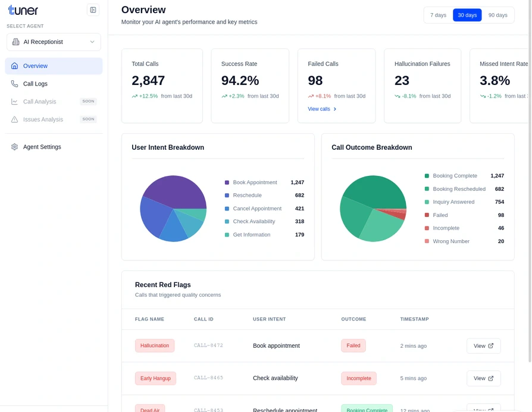This screenshot has width=532, height=412.
Task: Open Agent Settings via the gear icon
Action: tap(14, 147)
